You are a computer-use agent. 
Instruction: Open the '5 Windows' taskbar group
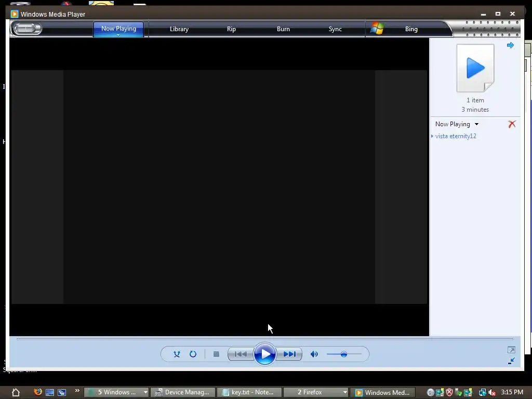(116, 392)
